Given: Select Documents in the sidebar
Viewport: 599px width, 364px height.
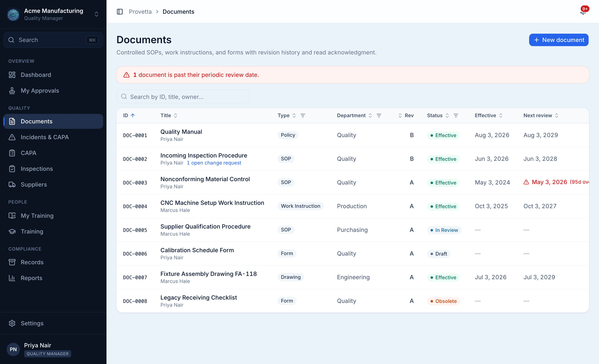Looking at the screenshot, I should point(53,121).
